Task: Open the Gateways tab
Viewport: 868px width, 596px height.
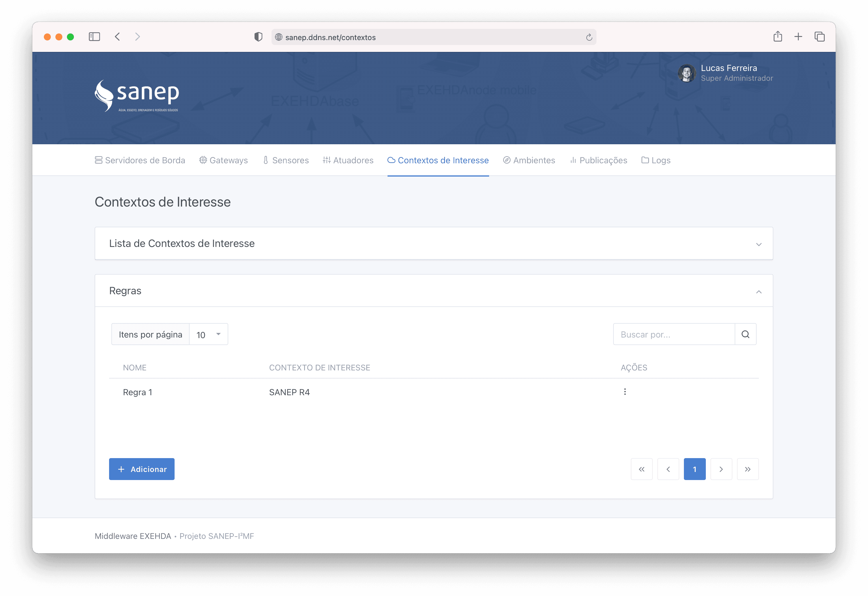Action: (x=223, y=160)
